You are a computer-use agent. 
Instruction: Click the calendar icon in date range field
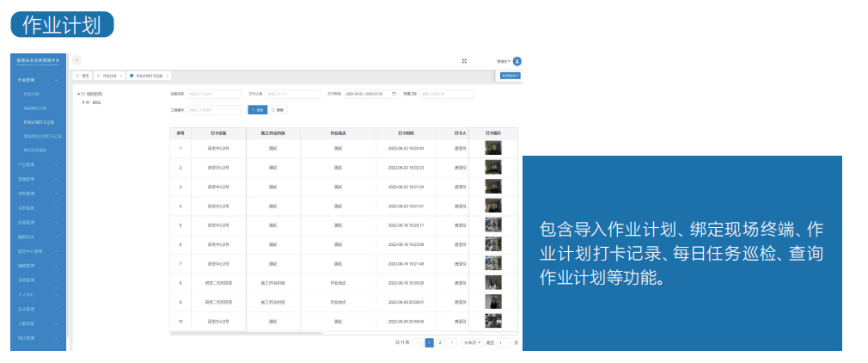click(394, 93)
